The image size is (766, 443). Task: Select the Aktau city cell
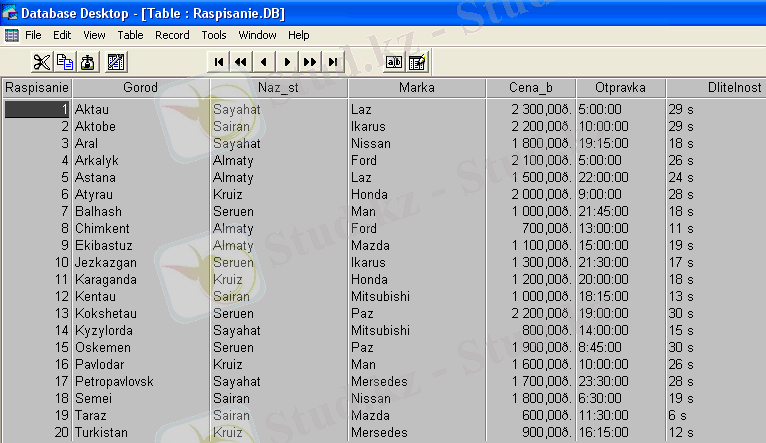pyautogui.click(x=141, y=109)
